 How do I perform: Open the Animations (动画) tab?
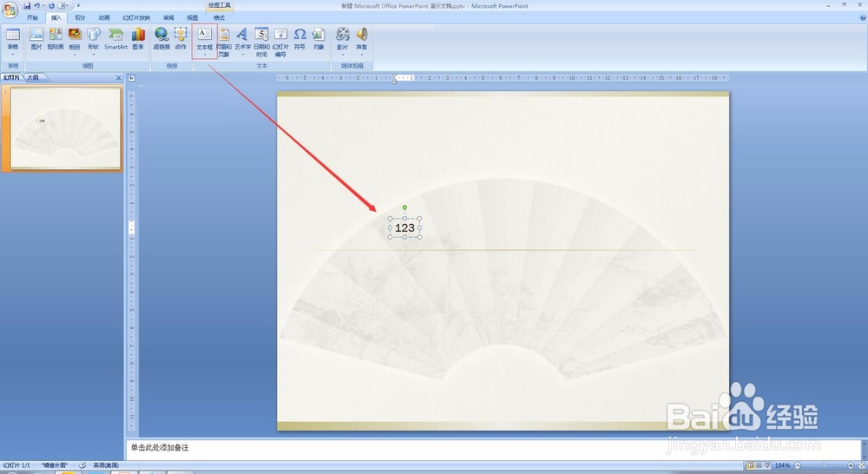pos(104,17)
